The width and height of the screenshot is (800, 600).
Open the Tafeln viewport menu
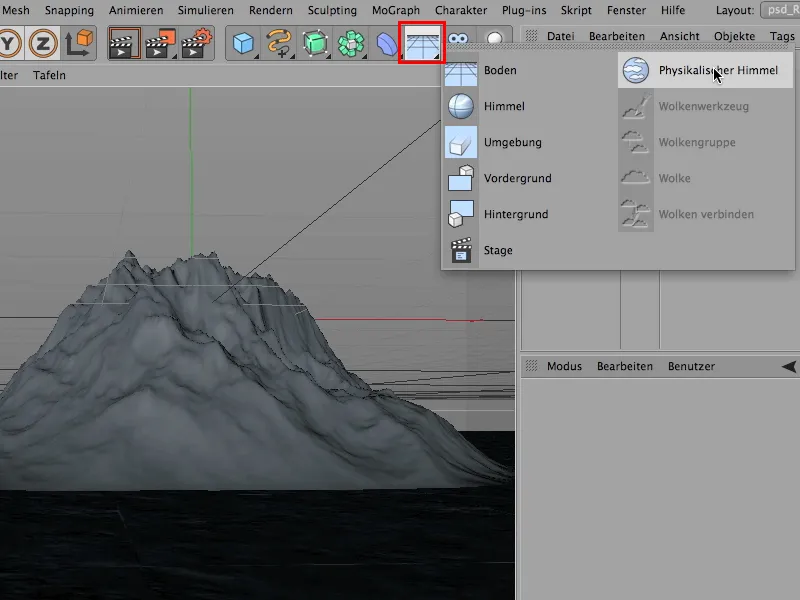click(49, 75)
